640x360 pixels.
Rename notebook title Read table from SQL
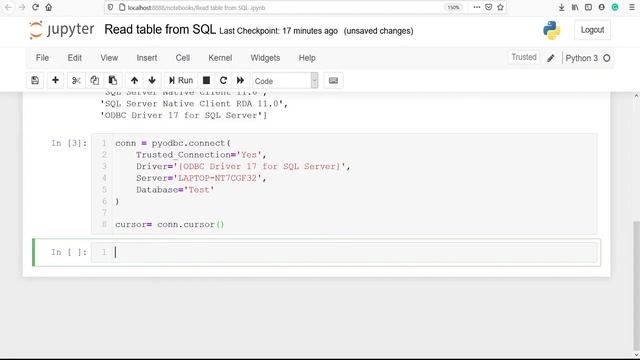point(160,30)
